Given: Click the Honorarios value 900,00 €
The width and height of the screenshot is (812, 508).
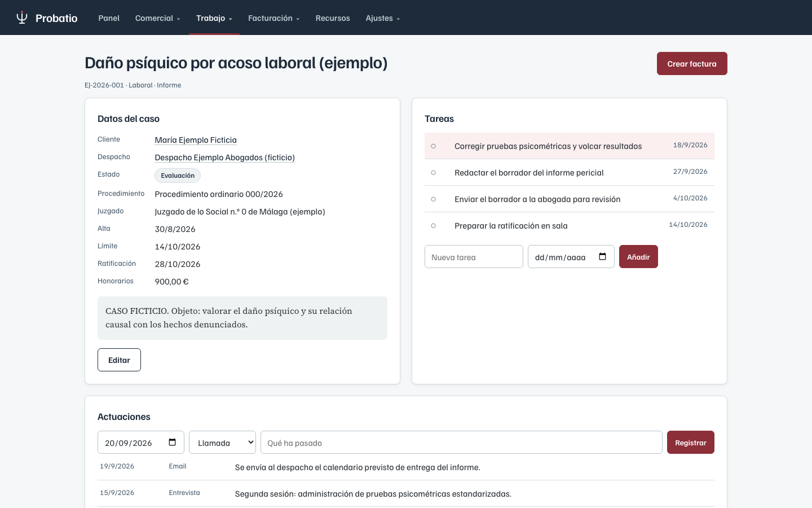Looking at the screenshot, I should click(172, 282).
